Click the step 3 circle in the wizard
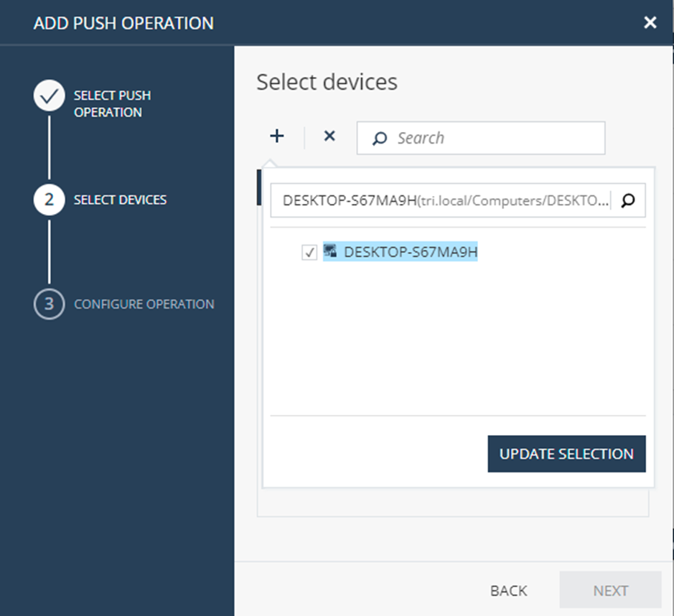Screen dimensions: 674x616 coord(50,304)
